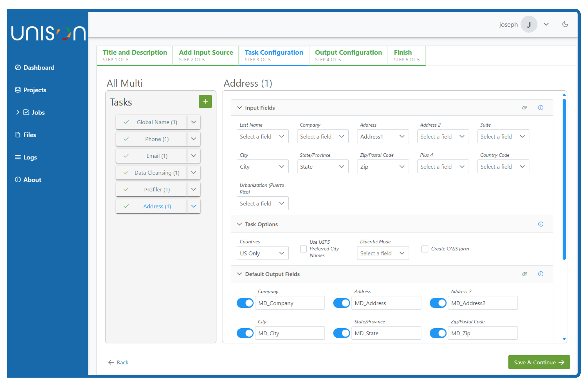Open the Countries dropdown set to US Only

point(262,253)
